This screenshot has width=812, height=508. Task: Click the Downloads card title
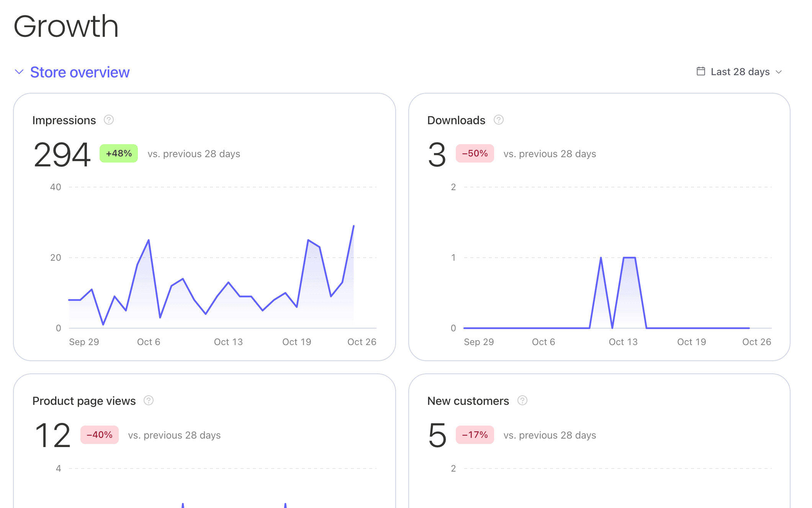456,120
